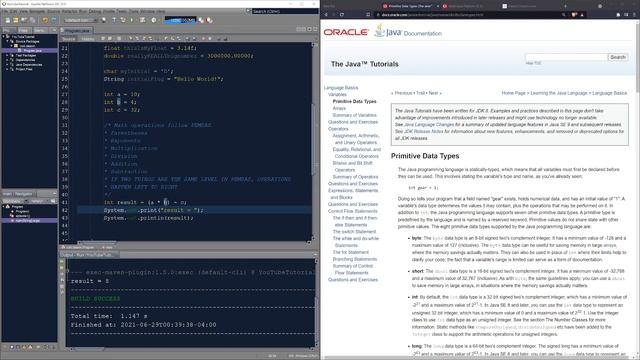Click the Debug Project toolbar icon
Image resolution: width=640 pixels, height=360 pixels.
(142, 20)
